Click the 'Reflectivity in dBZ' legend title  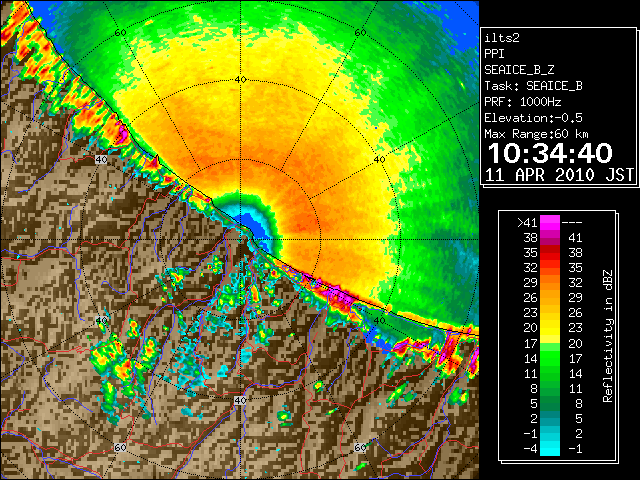(608, 336)
